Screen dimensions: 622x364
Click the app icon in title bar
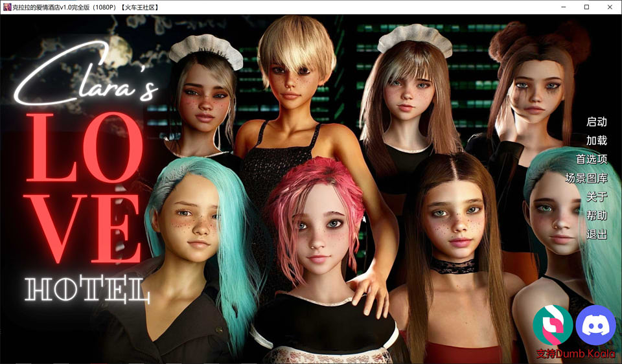[6, 6]
